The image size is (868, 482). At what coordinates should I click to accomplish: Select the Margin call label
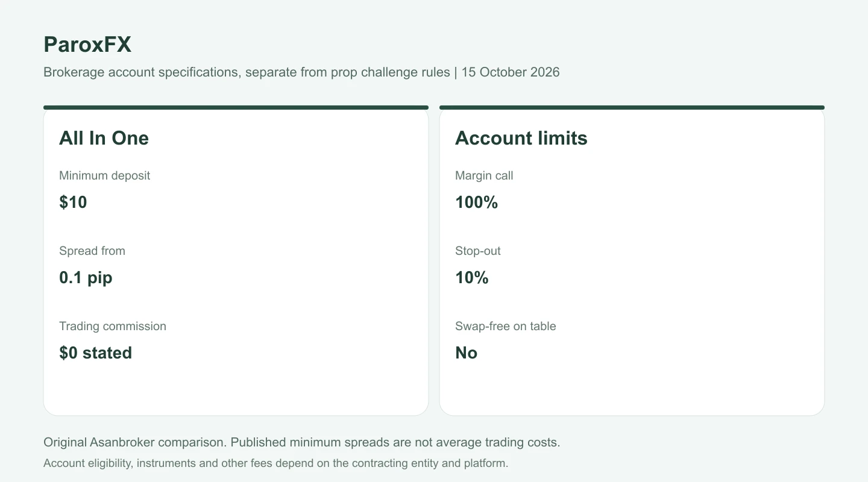(484, 176)
